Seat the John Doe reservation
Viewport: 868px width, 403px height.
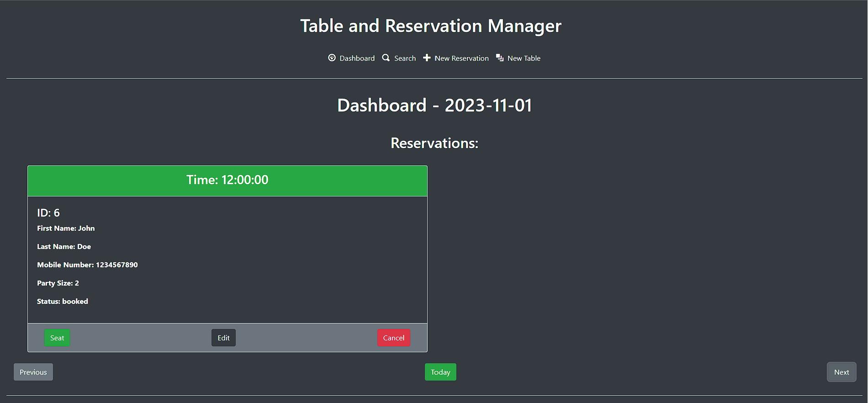[x=57, y=338]
